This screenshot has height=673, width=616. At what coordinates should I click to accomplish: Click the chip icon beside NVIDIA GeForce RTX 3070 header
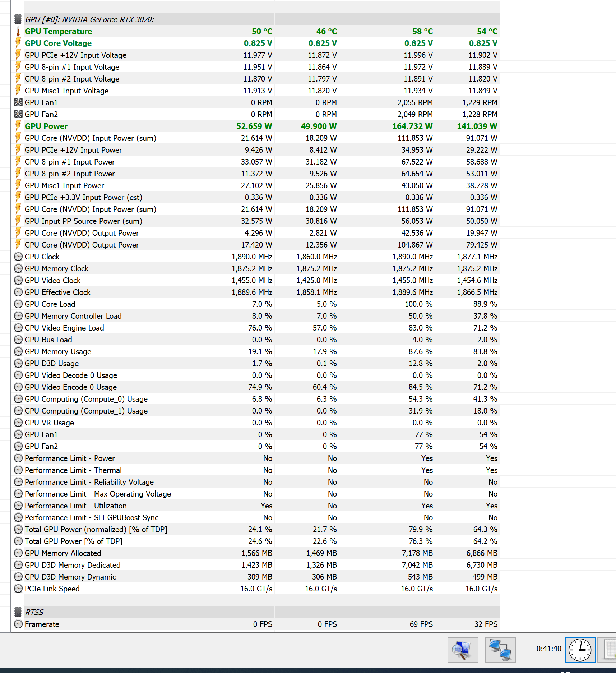[x=18, y=19]
